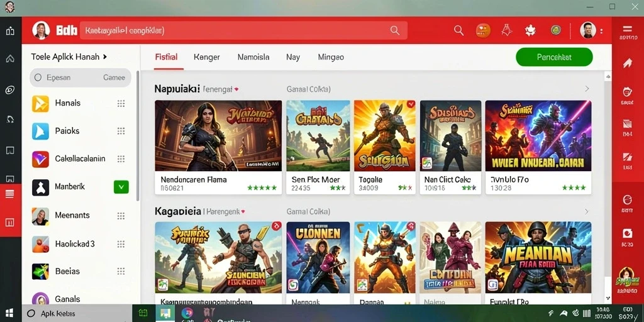Click hamburger menu icon at top right
This screenshot has height=322, width=644.
(x=627, y=29)
